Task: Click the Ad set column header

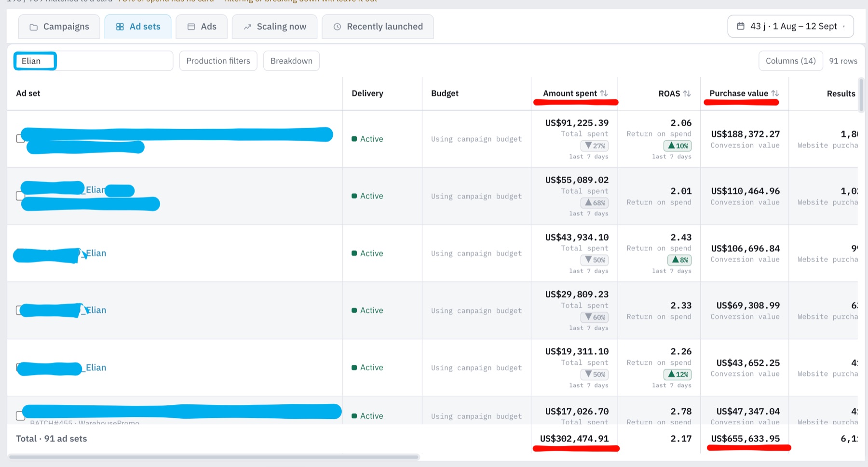Action: 28,93
